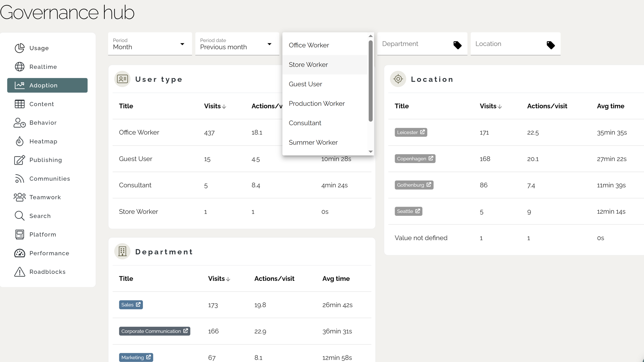Open the Location filter field
644x362 pixels.
pos(516,44)
